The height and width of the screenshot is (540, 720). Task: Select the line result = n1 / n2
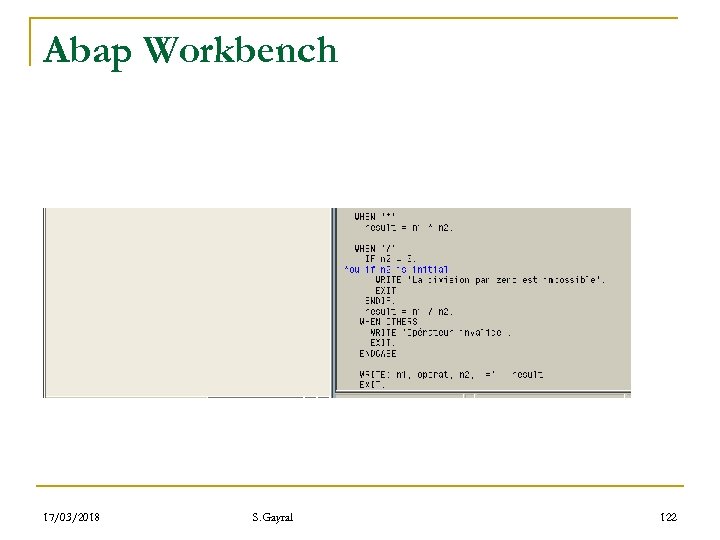pyautogui.click(x=409, y=312)
